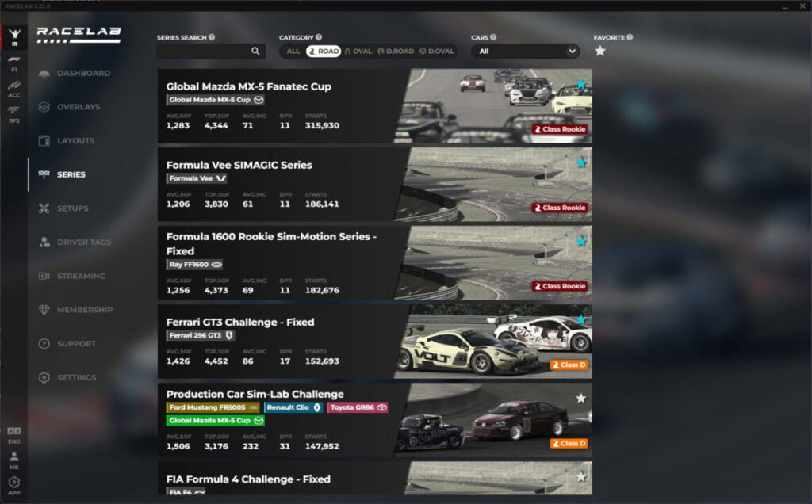812x504 pixels.
Task: Click Class Rookie badge on Formula Vee card
Action: (560, 208)
